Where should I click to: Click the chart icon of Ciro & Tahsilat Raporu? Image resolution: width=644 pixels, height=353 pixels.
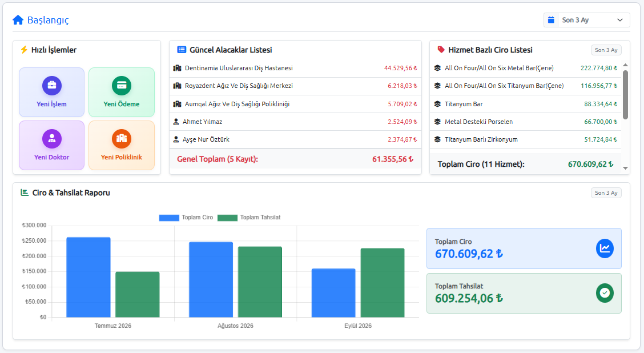(x=25, y=192)
